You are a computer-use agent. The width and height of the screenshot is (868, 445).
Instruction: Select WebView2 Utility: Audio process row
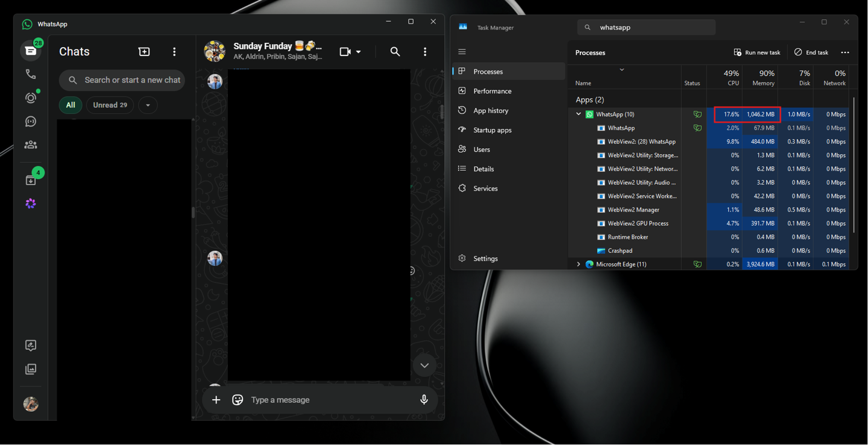coord(708,182)
